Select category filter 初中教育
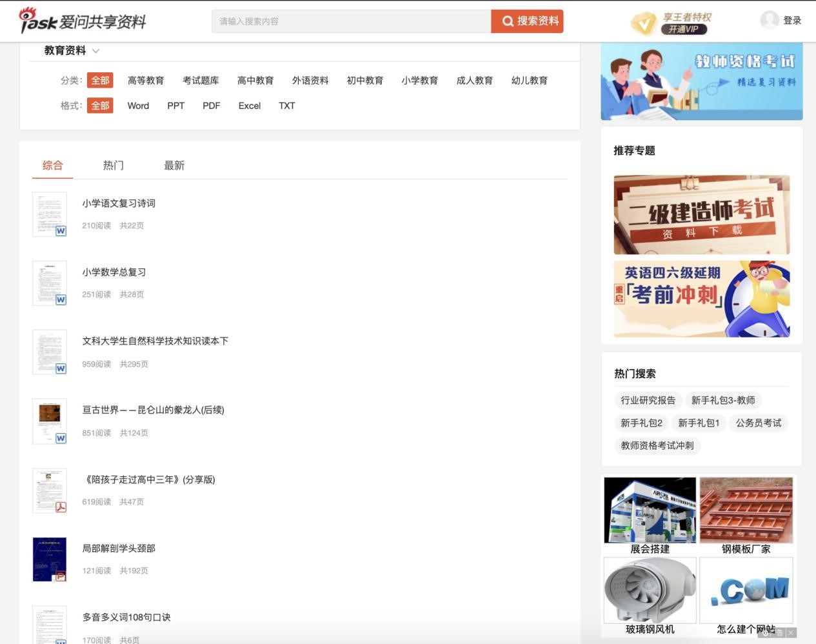Screen dimensions: 816x644 pos(365,81)
